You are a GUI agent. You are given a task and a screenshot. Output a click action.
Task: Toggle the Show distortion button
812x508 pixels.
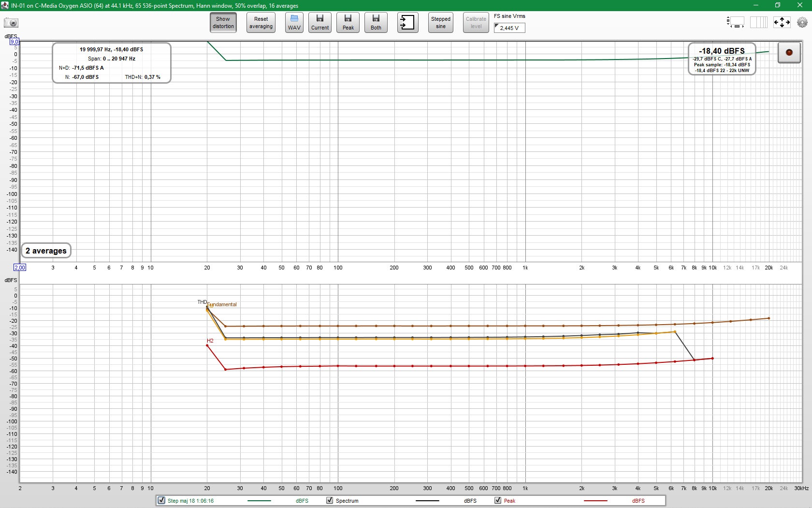click(x=223, y=23)
